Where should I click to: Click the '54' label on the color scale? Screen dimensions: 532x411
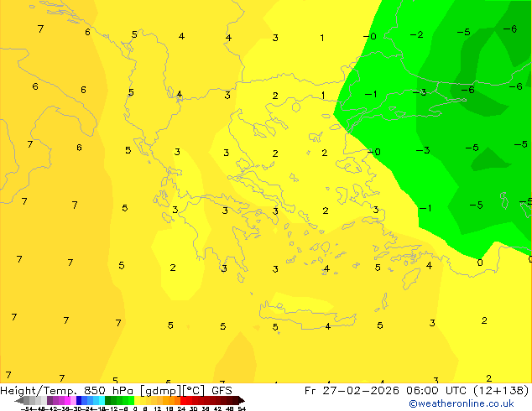click(x=242, y=408)
